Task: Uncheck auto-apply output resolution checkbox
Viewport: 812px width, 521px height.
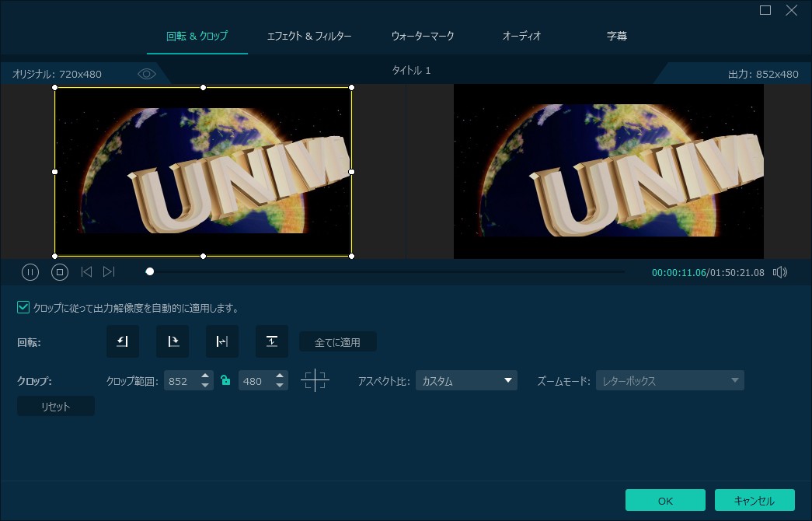Action: pos(23,308)
